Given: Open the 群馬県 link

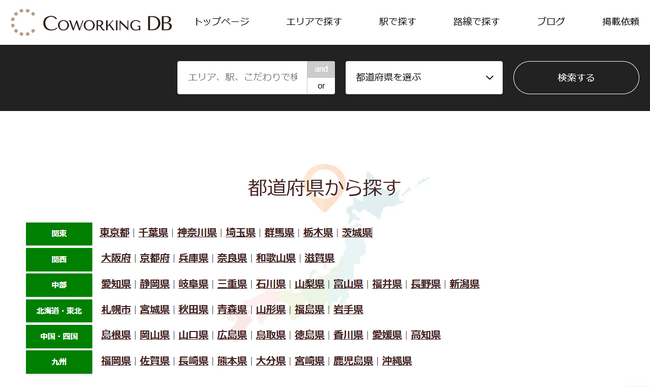Looking at the screenshot, I should 279,233.
